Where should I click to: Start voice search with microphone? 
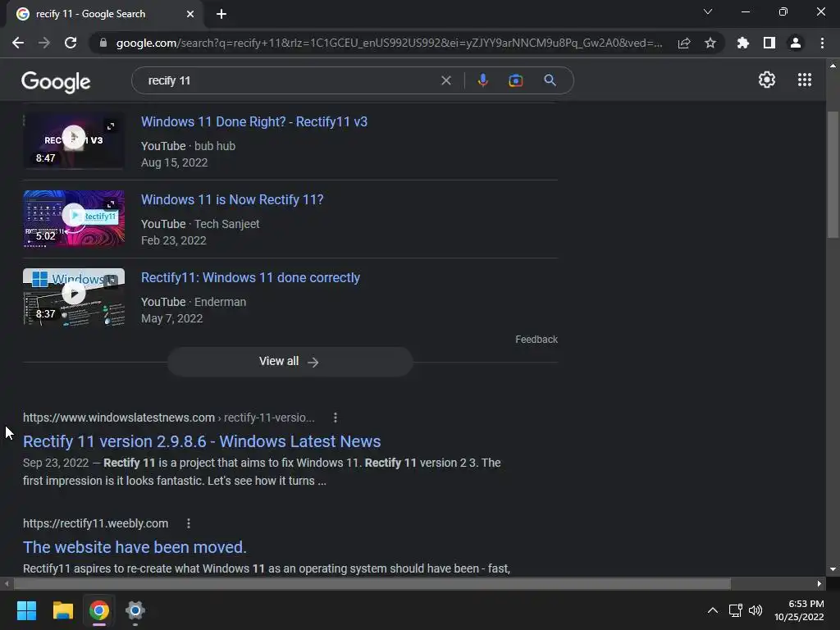pos(482,80)
